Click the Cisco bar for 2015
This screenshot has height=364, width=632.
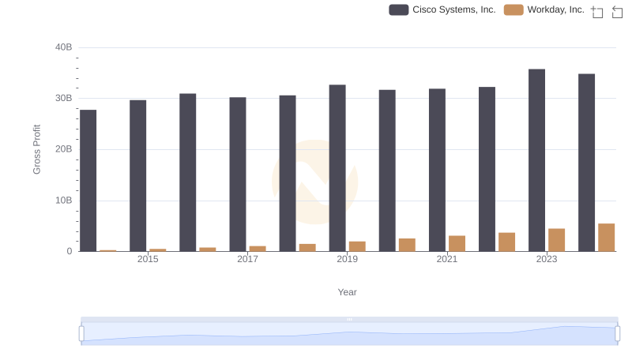tap(137, 176)
